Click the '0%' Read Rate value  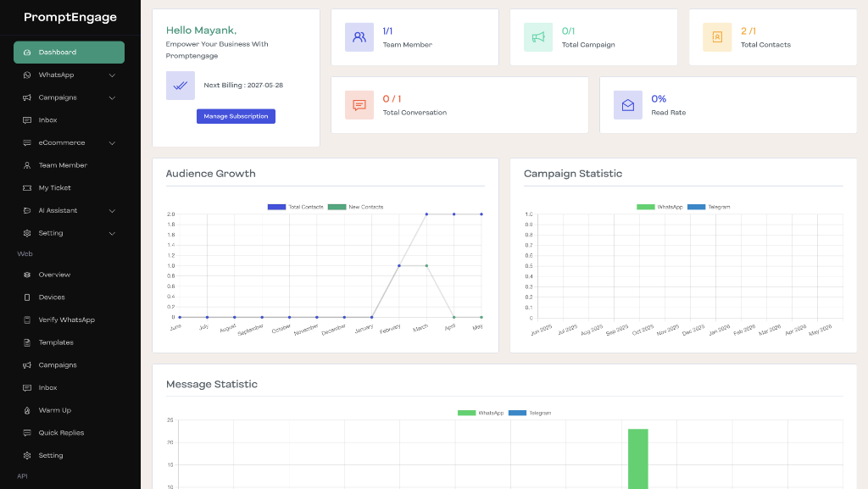(x=658, y=99)
